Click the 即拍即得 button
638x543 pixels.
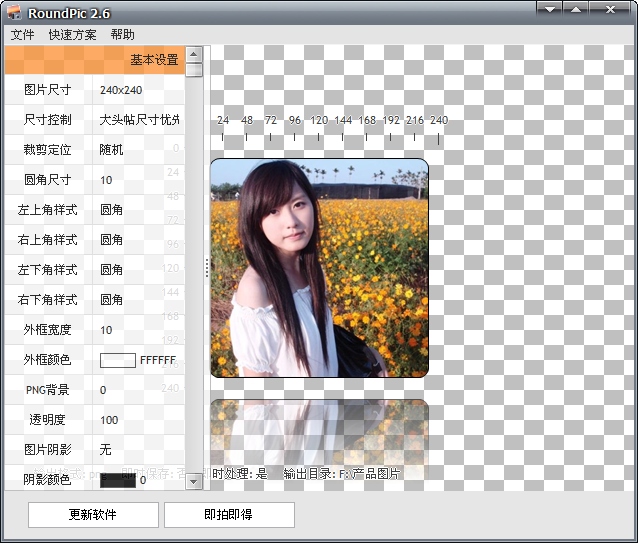coord(229,515)
